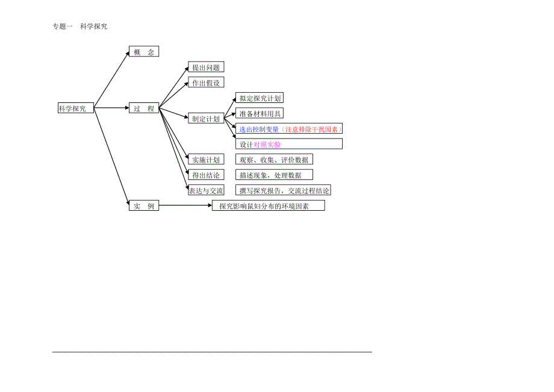Click the red 注意排除干扰因素 text
Screen dimensions: 554x392
click(x=312, y=129)
